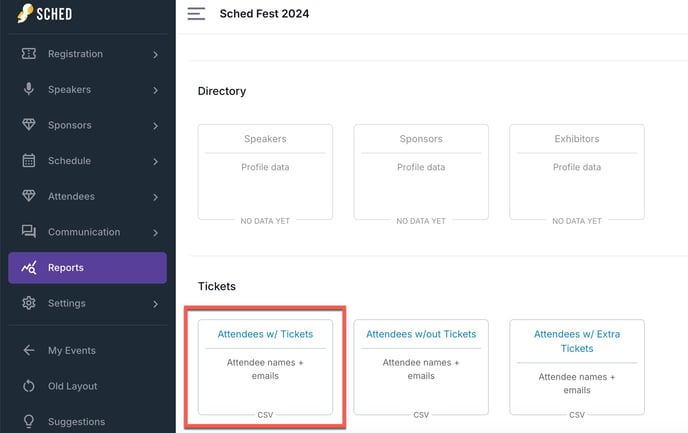Open Suggestions link
Viewport: 688px width, 433px height.
(76, 422)
